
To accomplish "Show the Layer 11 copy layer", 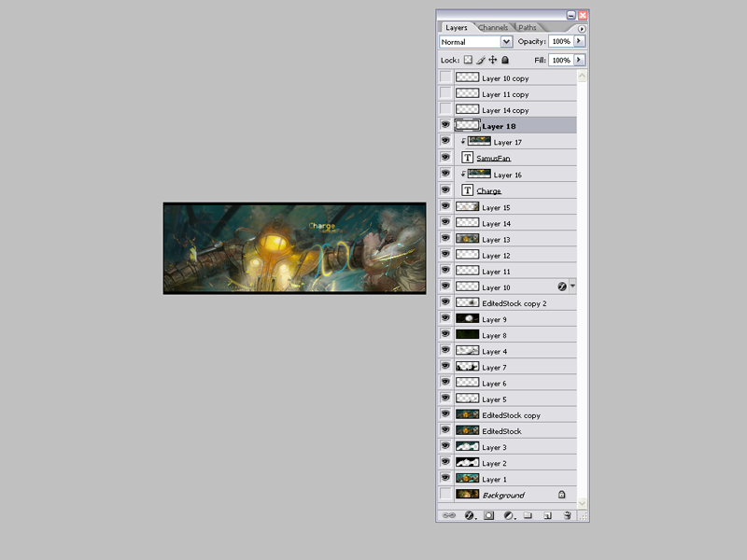I will [445, 93].
